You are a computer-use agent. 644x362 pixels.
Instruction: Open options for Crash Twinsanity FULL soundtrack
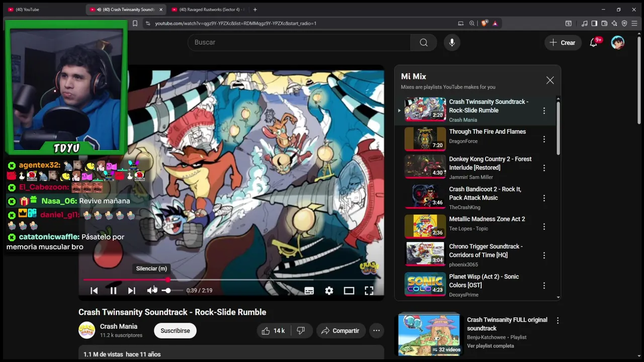tap(557, 320)
